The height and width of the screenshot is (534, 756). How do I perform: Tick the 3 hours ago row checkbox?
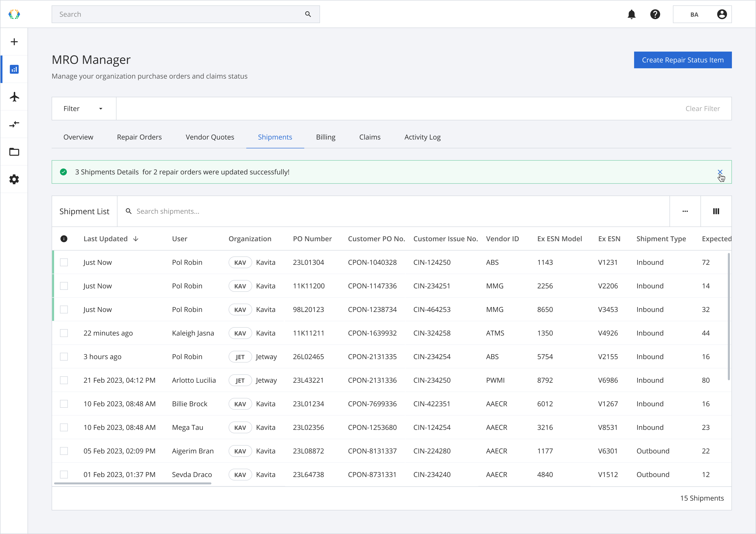point(64,357)
